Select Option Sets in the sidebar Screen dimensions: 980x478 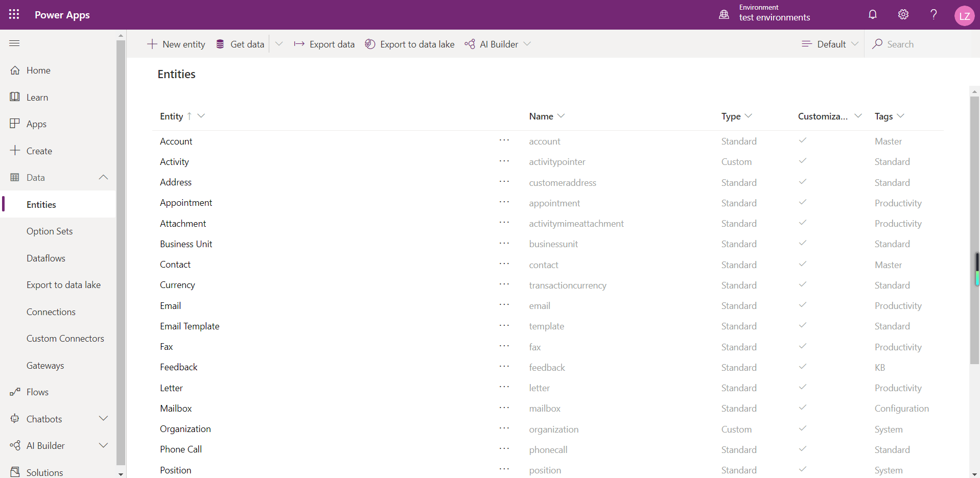[x=50, y=231]
